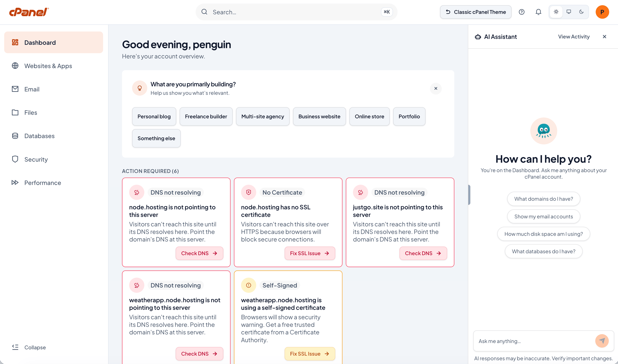Collapse the sidebar
Viewport: 618px width, 364px height.
coord(29,347)
